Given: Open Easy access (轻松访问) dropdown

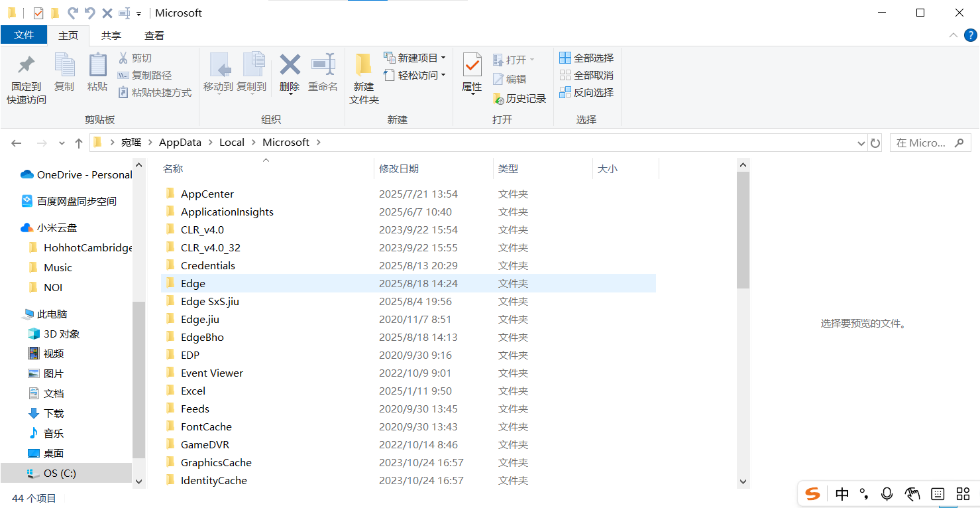Looking at the screenshot, I should pyautogui.click(x=415, y=76).
